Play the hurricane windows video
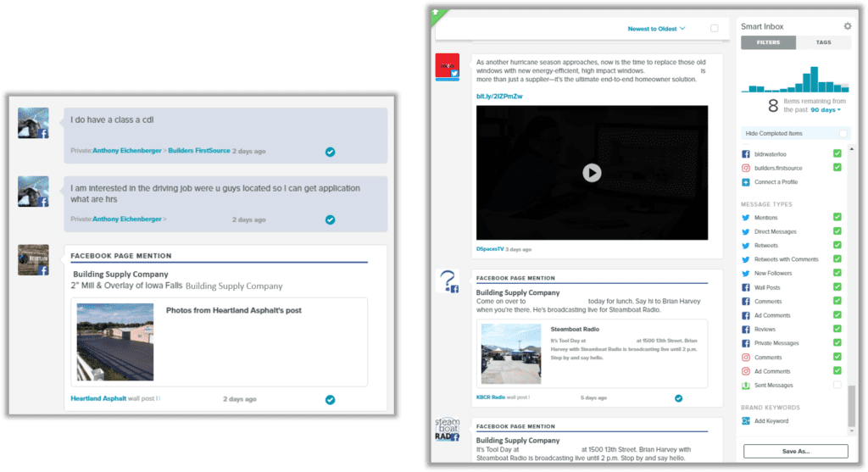 [x=592, y=173]
